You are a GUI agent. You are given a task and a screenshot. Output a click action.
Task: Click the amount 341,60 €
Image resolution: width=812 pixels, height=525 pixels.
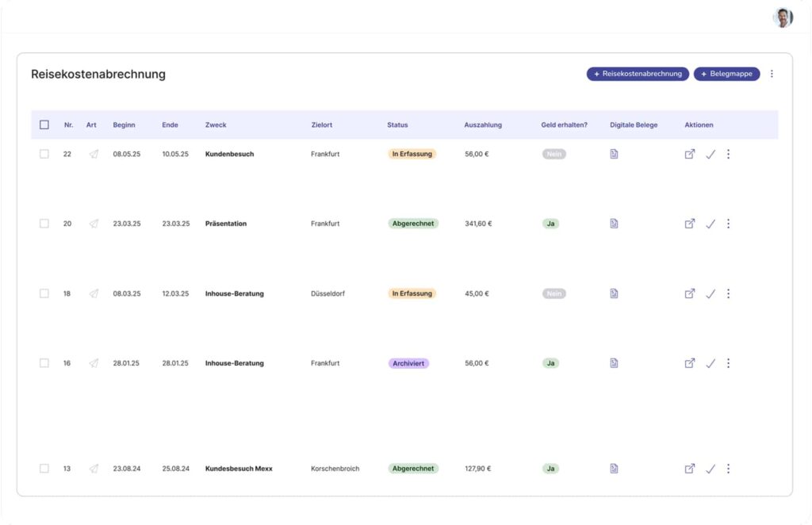point(478,224)
